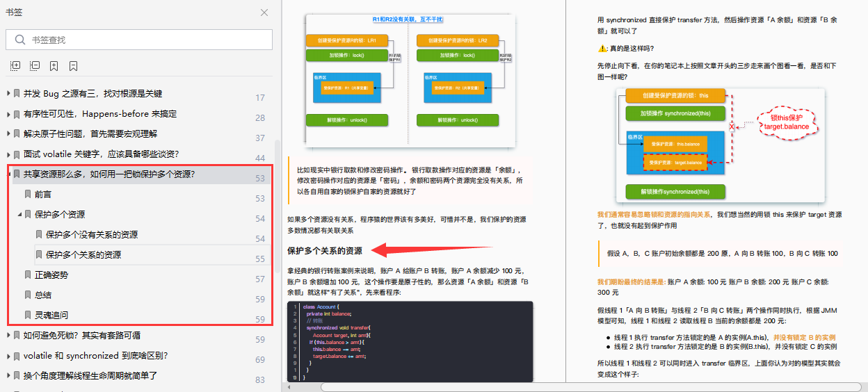Click page number 83 in bookmark list

tap(260, 380)
